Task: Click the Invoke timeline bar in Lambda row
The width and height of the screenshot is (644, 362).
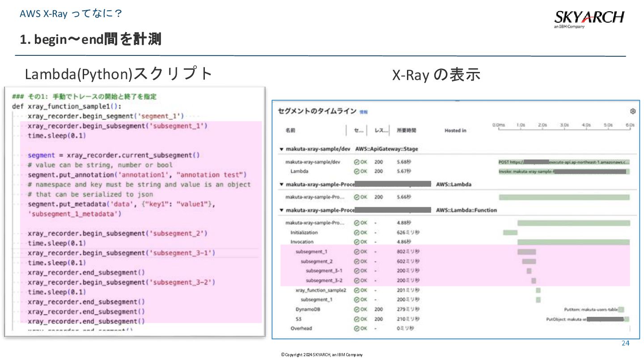Action: click(x=564, y=171)
